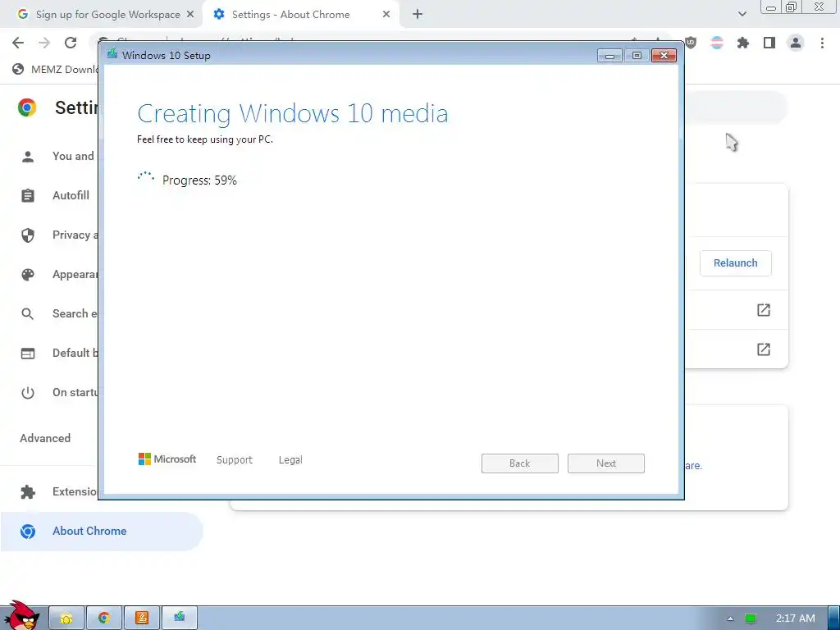This screenshot has width=840, height=630.
Task: Expand the Advanced settings section
Action: tap(45, 438)
